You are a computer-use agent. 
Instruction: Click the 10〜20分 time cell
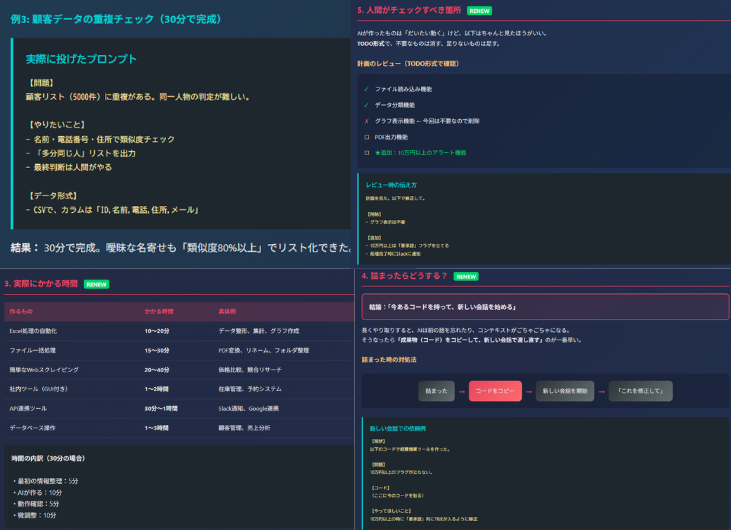pyautogui.click(x=157, y=331)
